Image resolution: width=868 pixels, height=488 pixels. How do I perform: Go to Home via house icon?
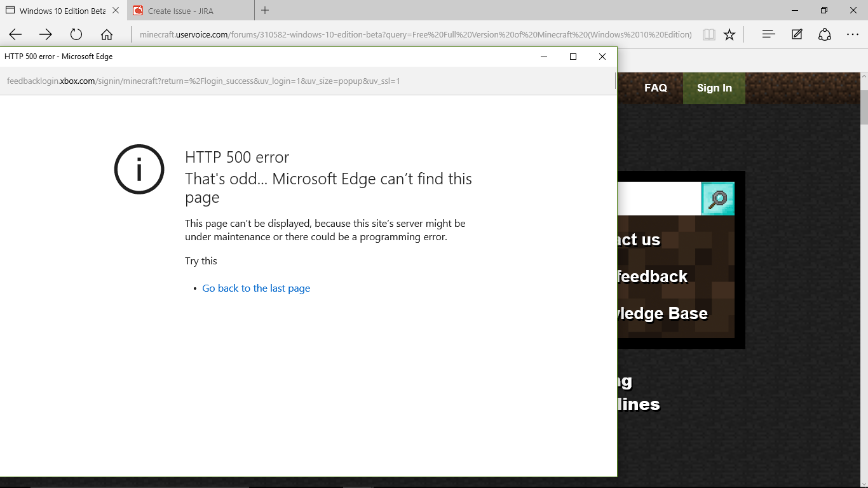(107, 34)
